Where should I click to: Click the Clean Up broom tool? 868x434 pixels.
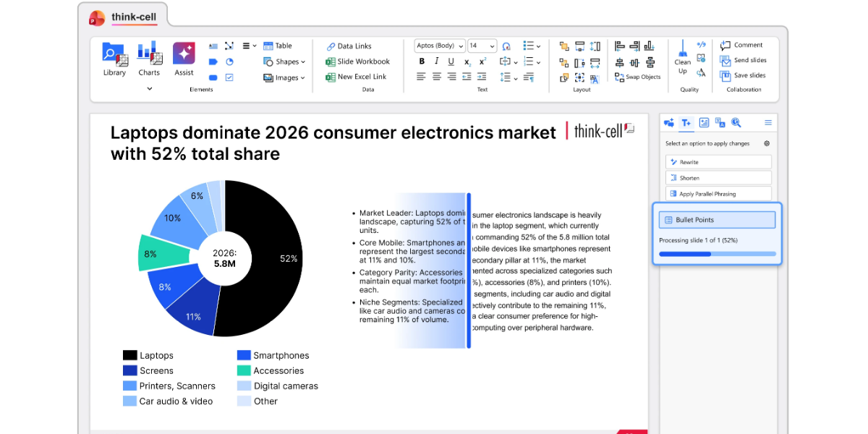click(683, 58)
